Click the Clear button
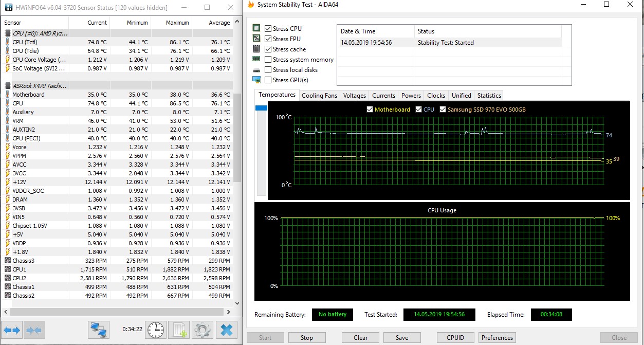Viewport: 644px width, 345px height. click(361, 338)
